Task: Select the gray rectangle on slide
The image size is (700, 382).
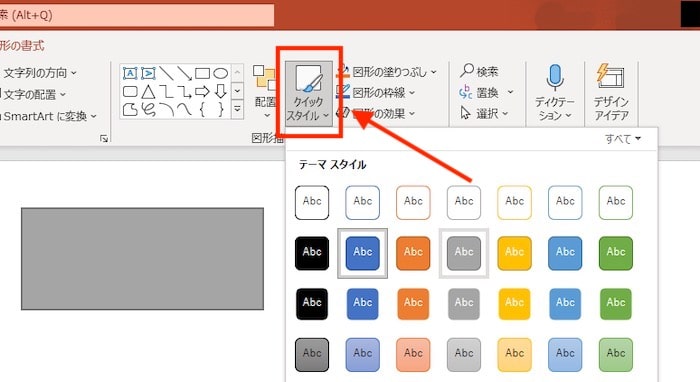Action: pyautogui.click(x=142, y=259)
